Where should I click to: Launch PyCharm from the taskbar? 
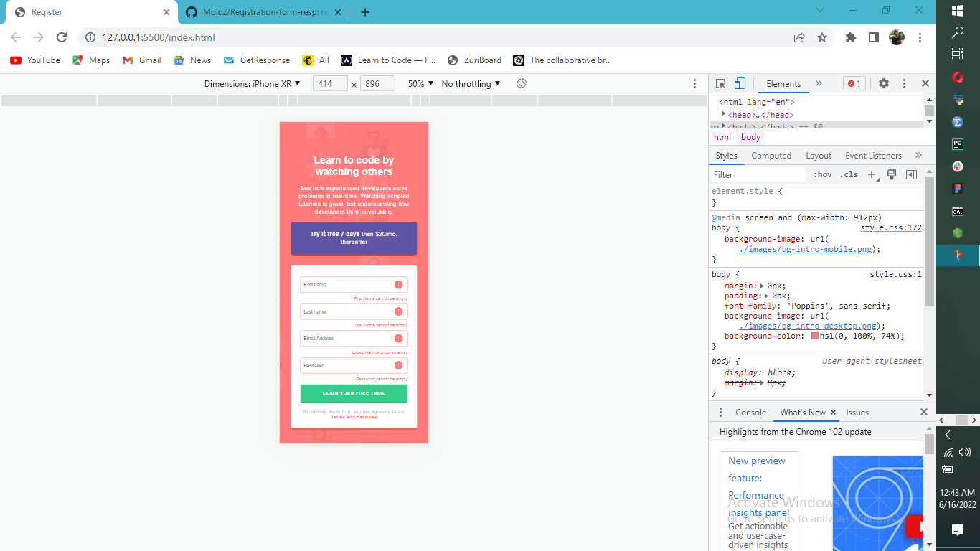[x=957, y=144]
